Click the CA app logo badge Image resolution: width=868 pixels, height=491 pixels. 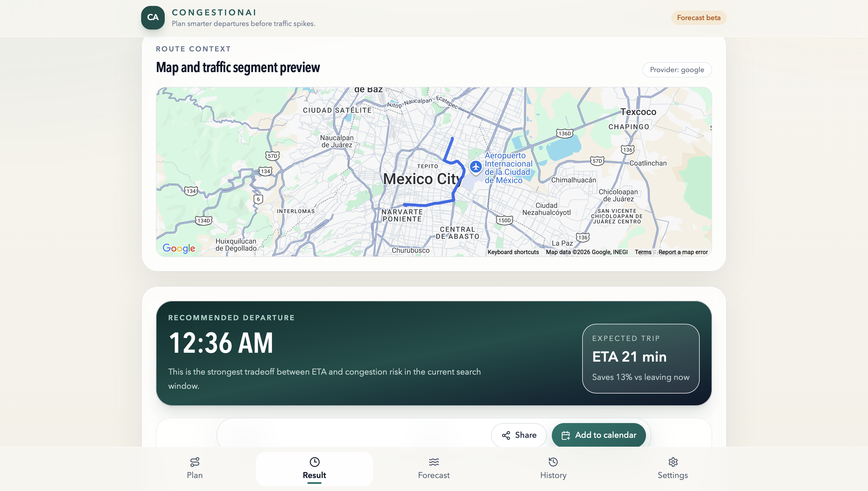pyautogui.click(x=153, y=17)
